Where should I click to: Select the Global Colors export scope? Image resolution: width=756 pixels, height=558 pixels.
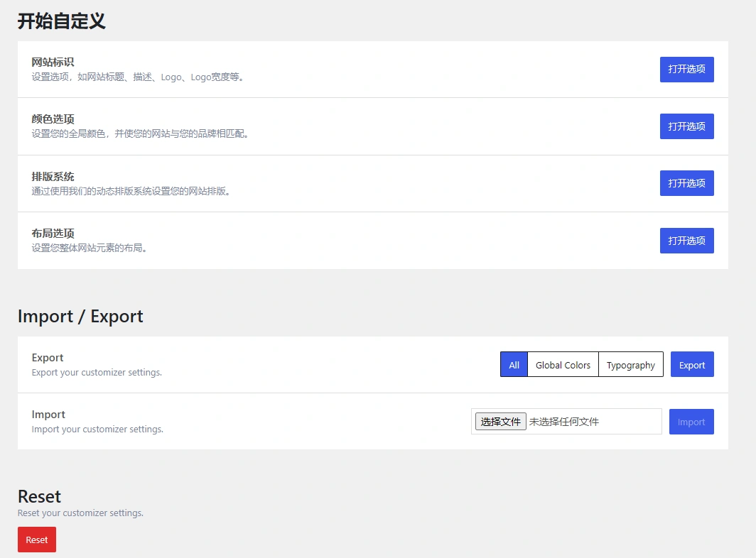(x=563, y=364)
